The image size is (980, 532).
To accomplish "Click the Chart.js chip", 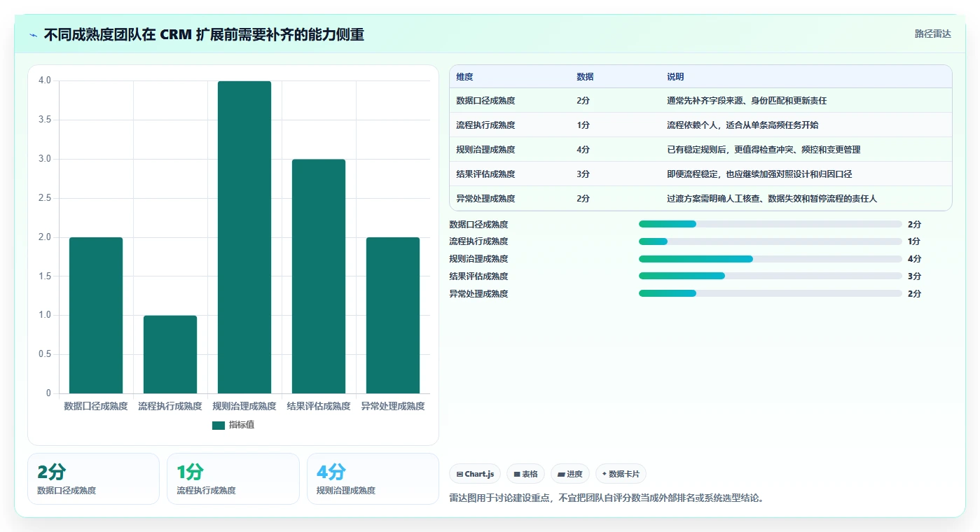I will [x=475, y=474].
